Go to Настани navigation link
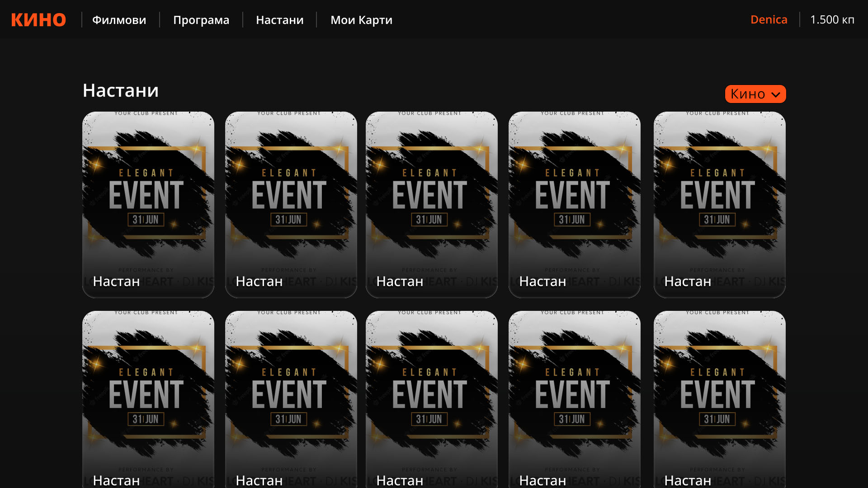 [x=279, y=20]
